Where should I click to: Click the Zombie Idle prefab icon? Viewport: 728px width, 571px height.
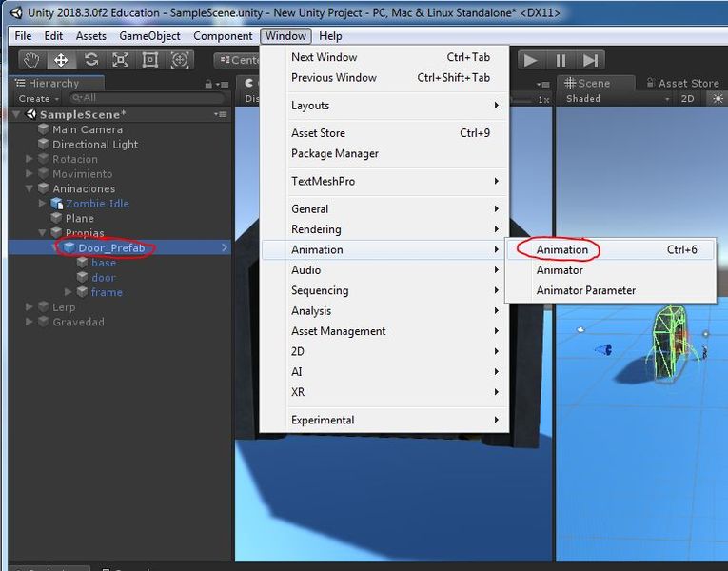click(x=57, y=204)
